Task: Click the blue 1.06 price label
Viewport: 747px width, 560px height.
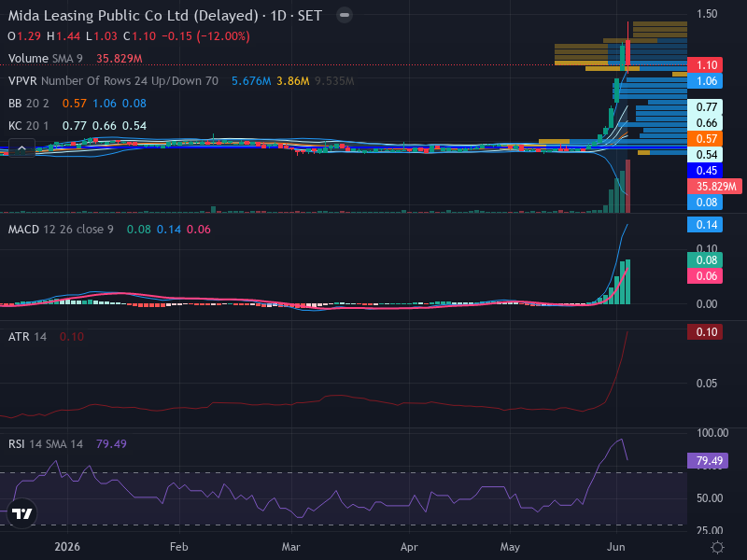Action: [x=705, y=81]
